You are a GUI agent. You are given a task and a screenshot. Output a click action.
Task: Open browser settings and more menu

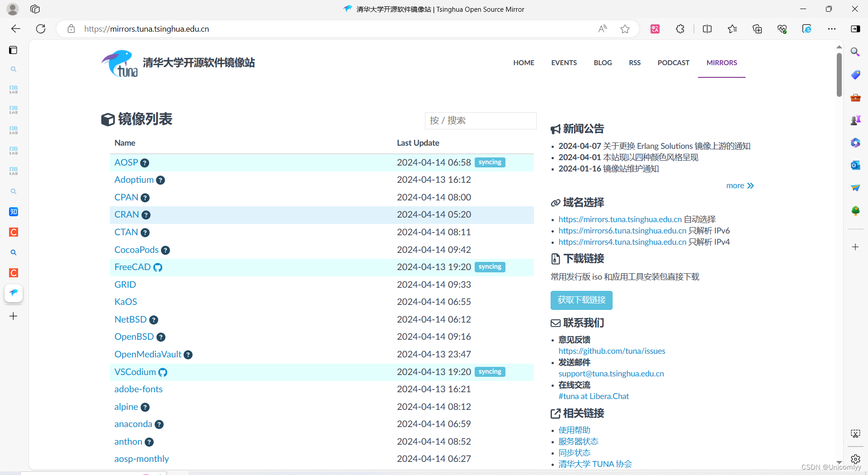click(x=832, y=29)
